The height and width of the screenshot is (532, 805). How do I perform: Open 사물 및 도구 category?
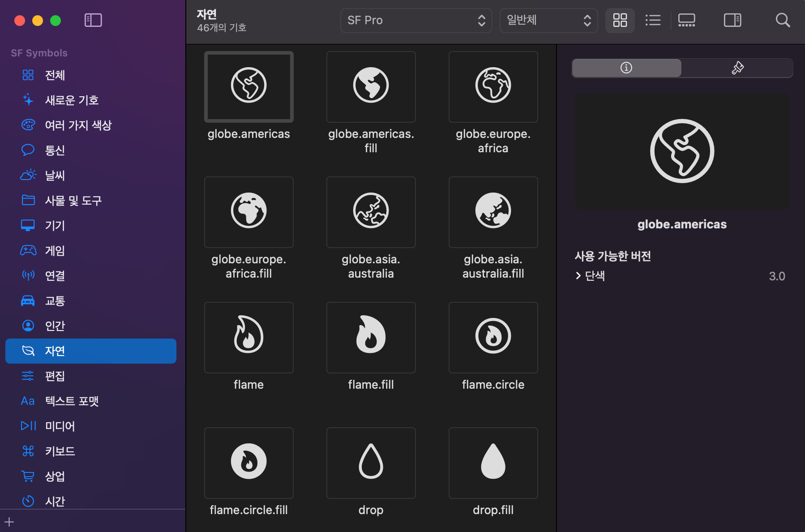pos(91,201)
